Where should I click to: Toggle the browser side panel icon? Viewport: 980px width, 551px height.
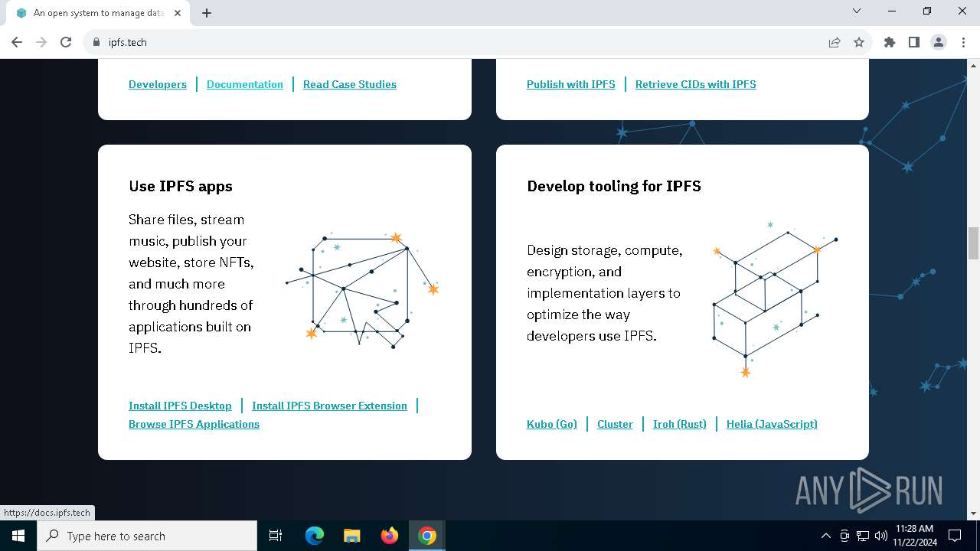point(914,42)
